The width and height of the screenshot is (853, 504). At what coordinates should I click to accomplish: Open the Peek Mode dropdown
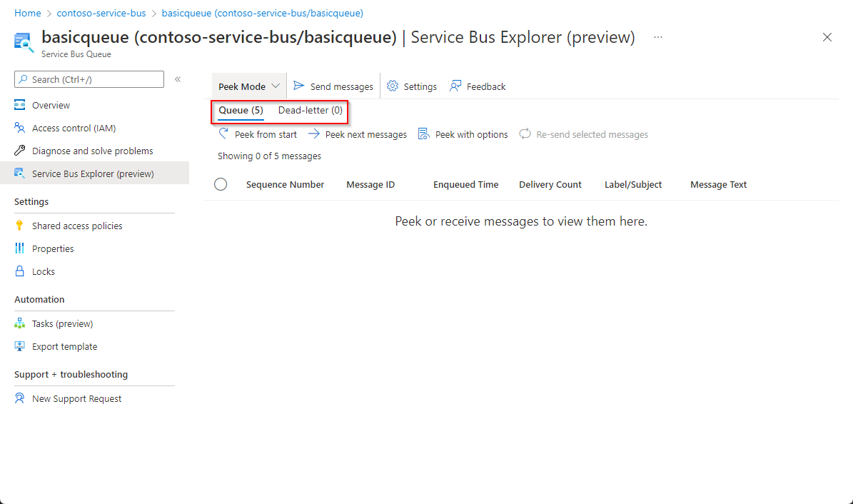click(x=248, y=86)
